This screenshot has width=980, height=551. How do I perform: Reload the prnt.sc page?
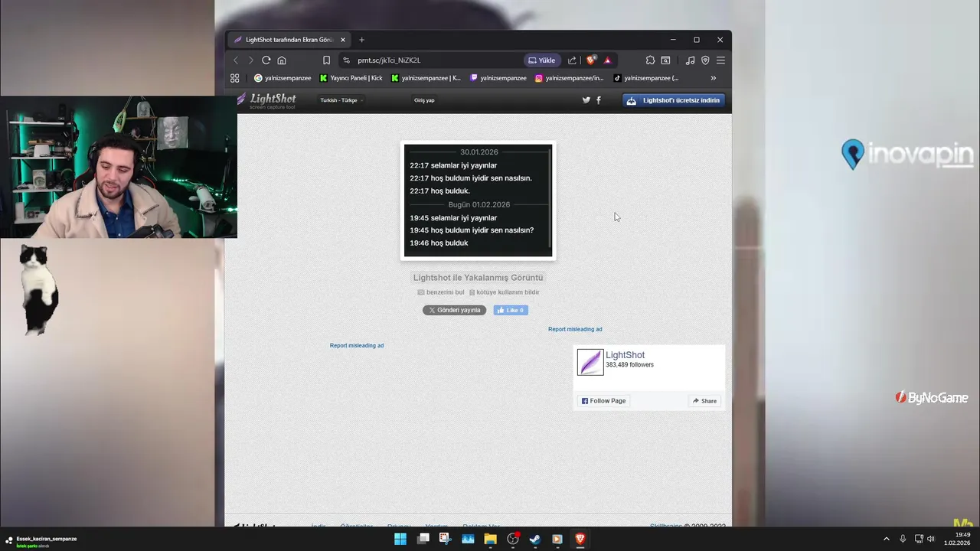tap(266, 60)
